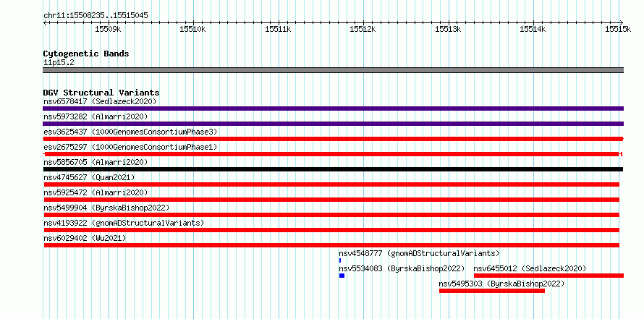Click the nsv5925472 (Almarri2020) label
Screen dimensions: 644x319
coord(96,192)
